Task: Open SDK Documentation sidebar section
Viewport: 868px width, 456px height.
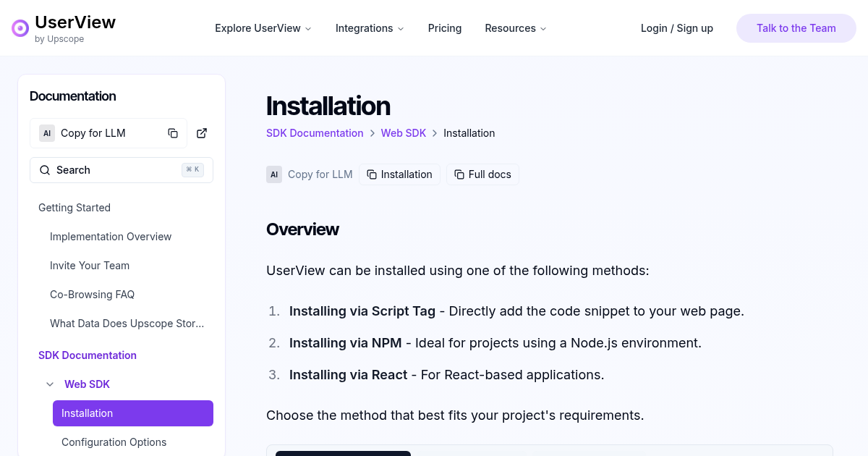Action: click(88, 355)
